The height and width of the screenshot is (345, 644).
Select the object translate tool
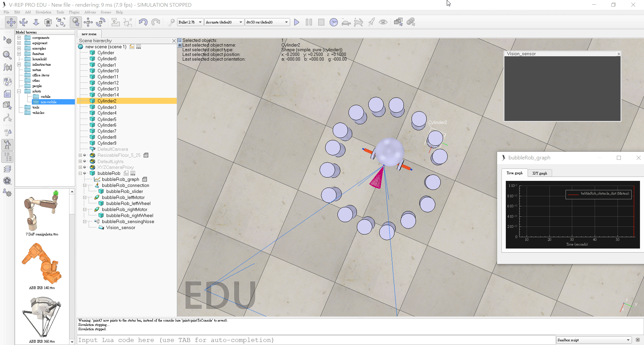88,22
